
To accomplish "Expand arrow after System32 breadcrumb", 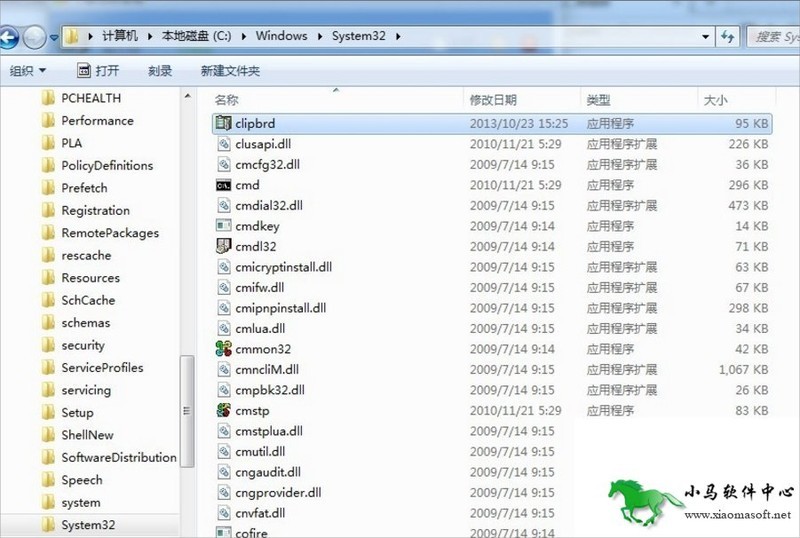I will [x=398, y=36].
